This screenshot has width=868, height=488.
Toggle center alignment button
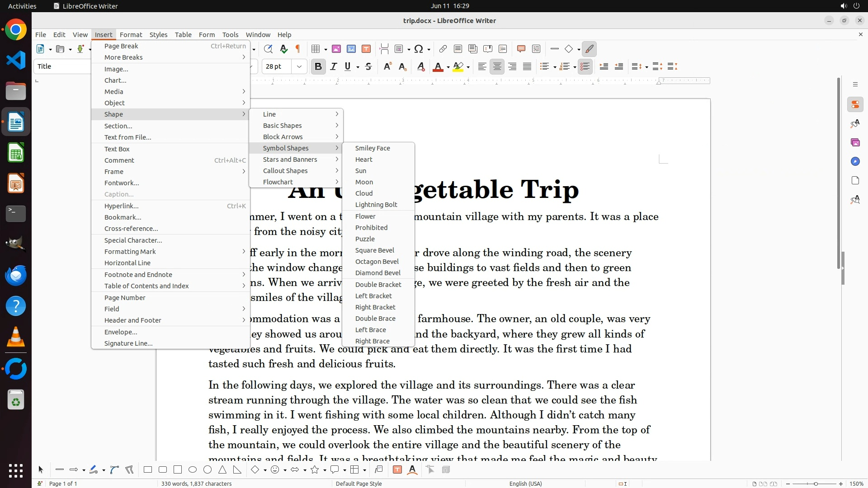pyautogui.click(x=497, y=66)
